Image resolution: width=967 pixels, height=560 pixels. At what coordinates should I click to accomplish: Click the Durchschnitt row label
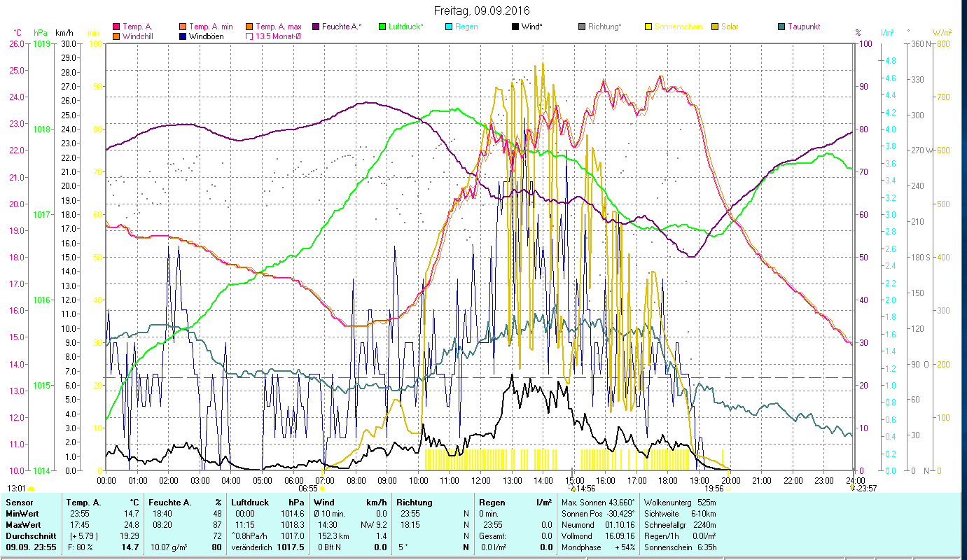(30, 535)
